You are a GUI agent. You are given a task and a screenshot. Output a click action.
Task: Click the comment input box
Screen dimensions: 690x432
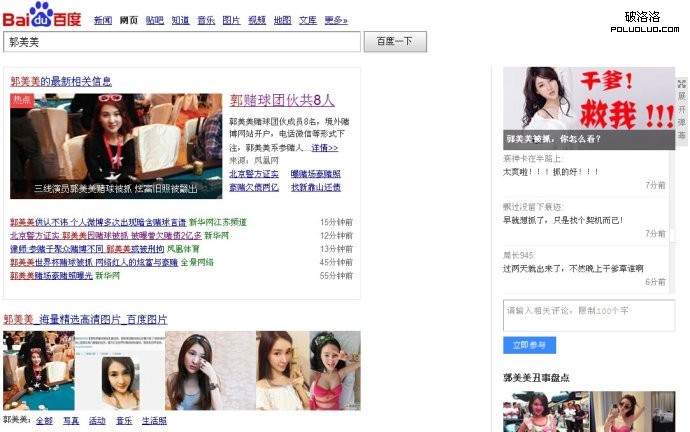click(589, 314)
